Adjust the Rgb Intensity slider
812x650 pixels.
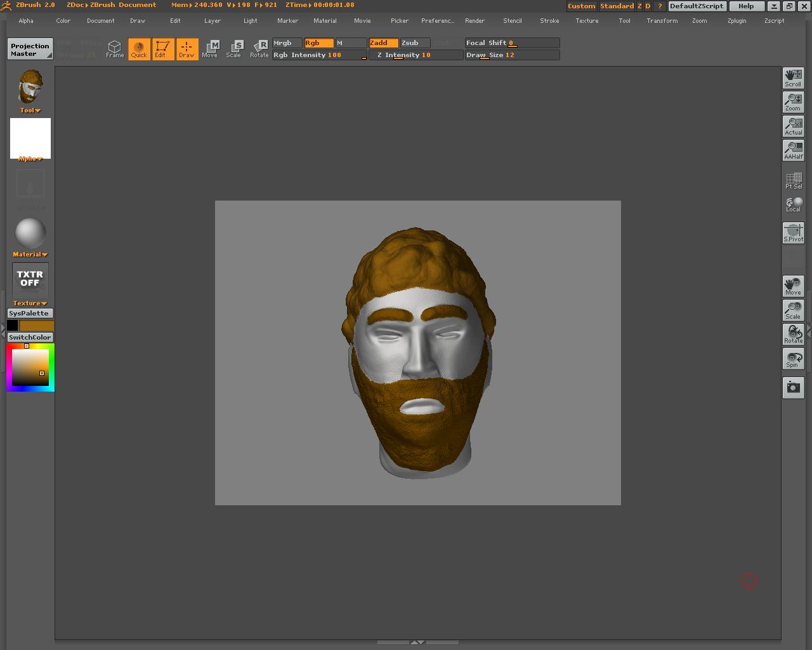319,55
